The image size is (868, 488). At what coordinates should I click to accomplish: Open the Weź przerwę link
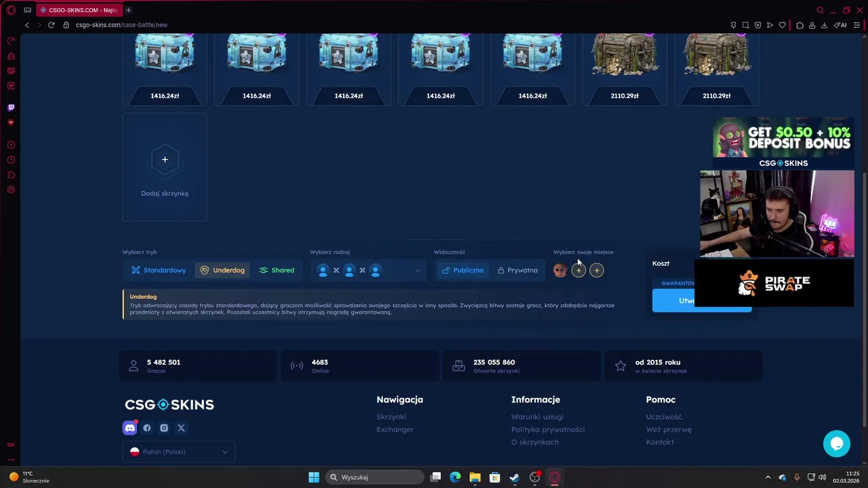coord(669,430)
